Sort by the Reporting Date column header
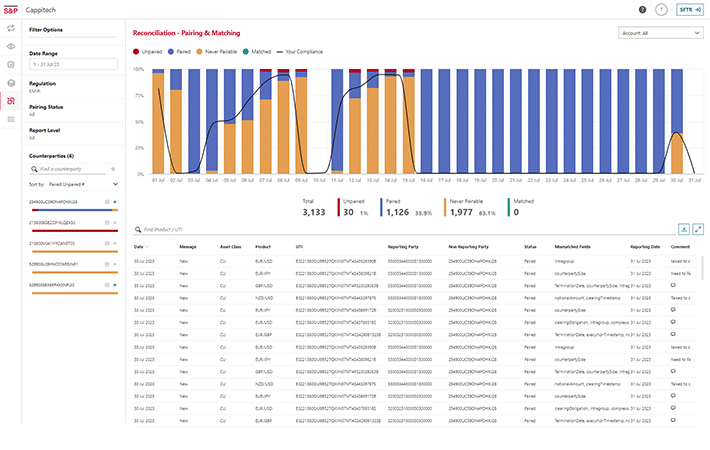Screen dimensions: 710x450 (x=645, y=247)
